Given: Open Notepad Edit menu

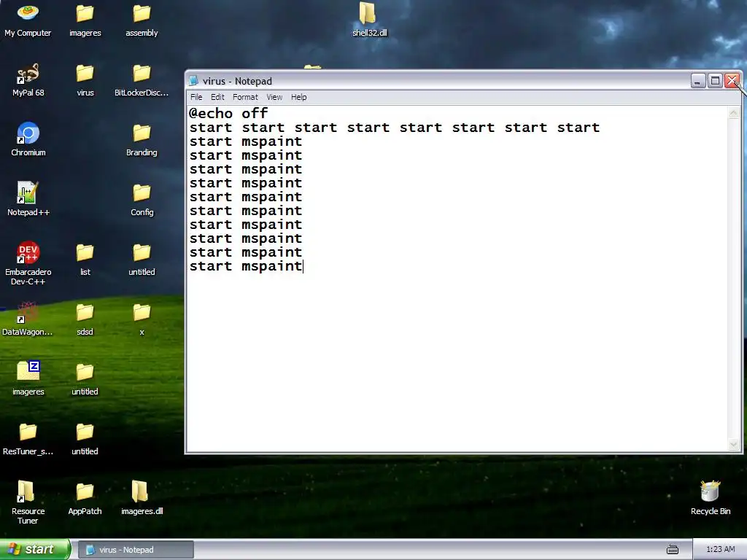Looking at the screenshot, I should [217, 97].
